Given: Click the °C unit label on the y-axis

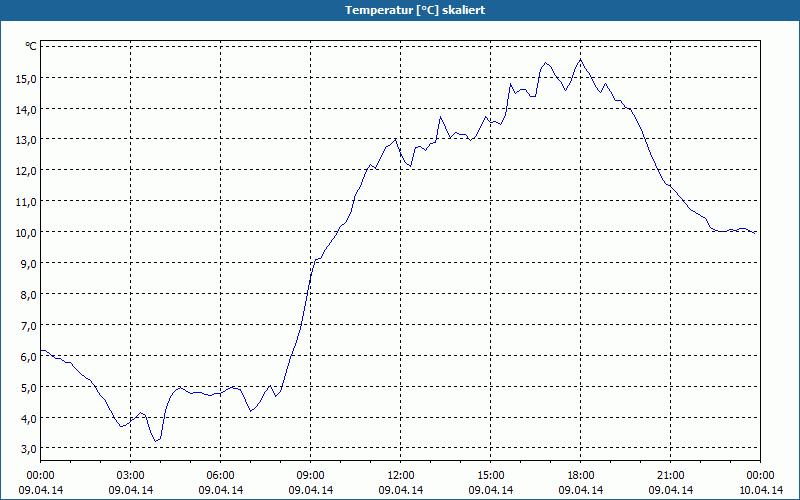Looking at the screenshot, I should click(x=31, y=46).
